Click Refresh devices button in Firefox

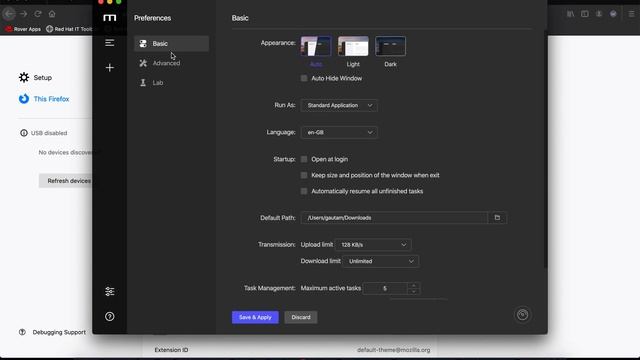pos(66,181)
